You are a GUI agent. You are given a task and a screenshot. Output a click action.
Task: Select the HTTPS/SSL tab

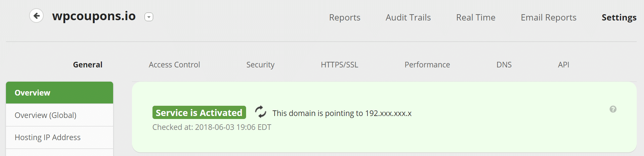[x=339, y=65]
